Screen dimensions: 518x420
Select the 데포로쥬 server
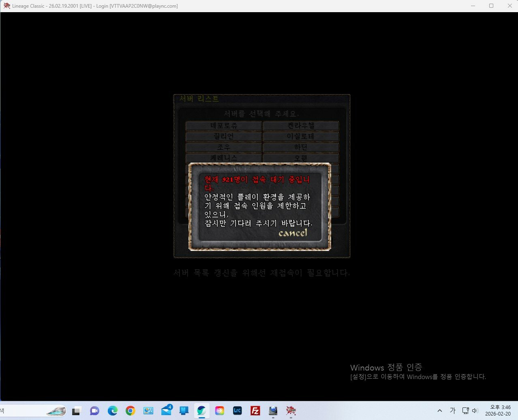(x=223, y=126)
